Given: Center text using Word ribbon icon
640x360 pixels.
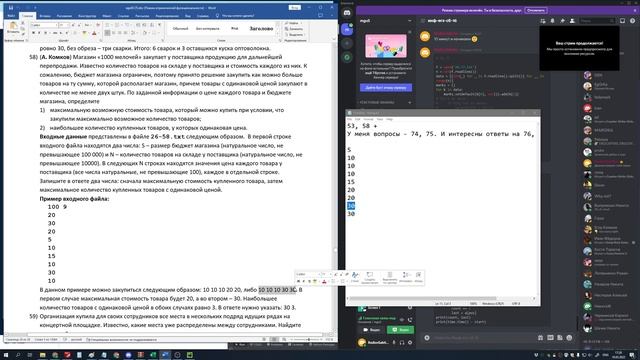Looking at the screenshot, I should 114,33.
